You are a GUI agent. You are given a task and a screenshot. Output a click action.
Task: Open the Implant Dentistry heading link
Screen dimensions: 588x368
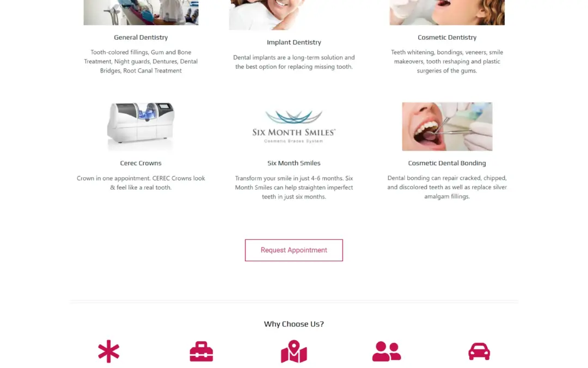(294, 42)
